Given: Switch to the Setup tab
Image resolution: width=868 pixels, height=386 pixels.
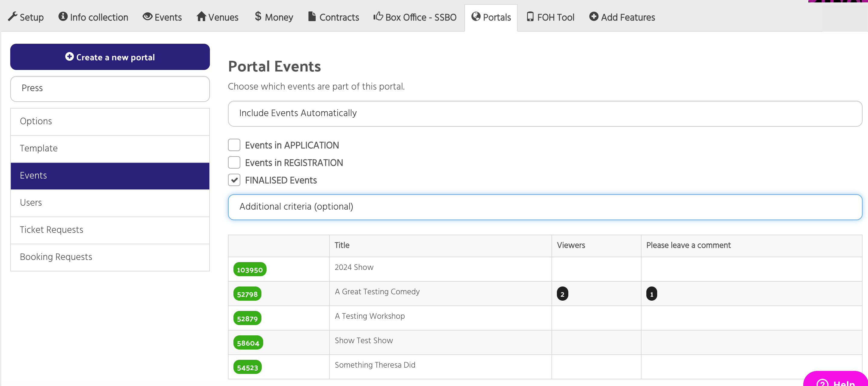Looking at the screenshot, I should pyautogui.click(x=26, y=17).
